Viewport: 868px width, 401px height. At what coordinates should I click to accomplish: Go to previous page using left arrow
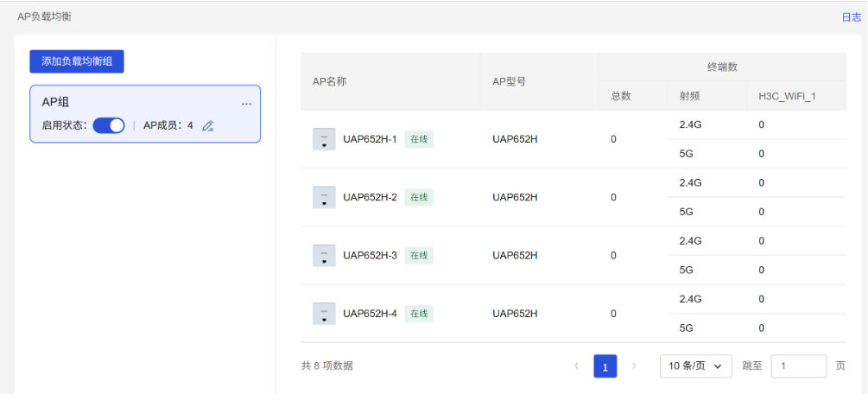click(x=577, y=366)
